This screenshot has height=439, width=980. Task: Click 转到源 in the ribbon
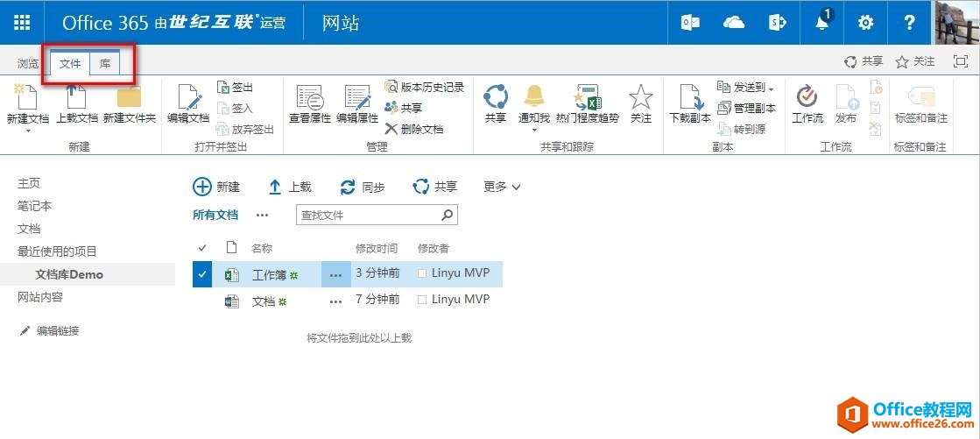(x=741, y=130)
